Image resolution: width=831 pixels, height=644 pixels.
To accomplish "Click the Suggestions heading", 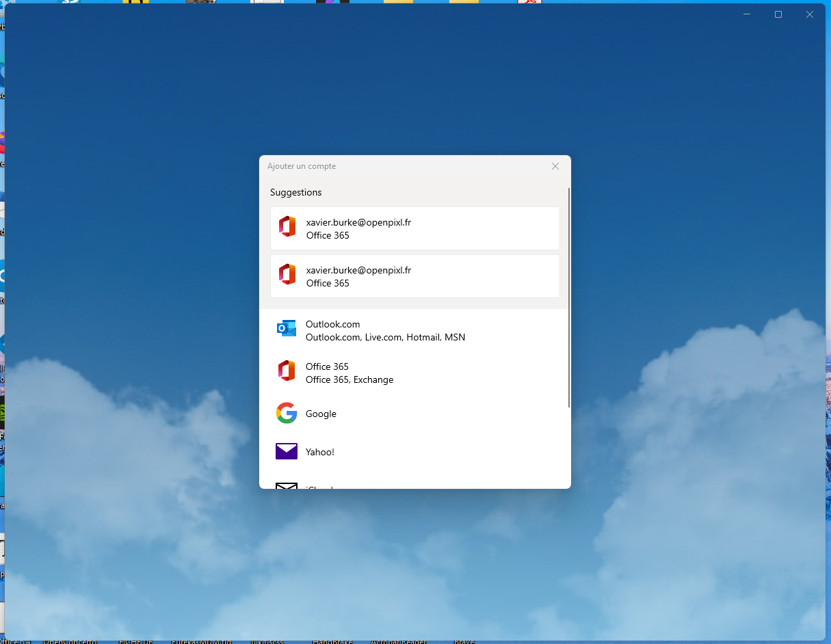I will [x=295, y=192].
